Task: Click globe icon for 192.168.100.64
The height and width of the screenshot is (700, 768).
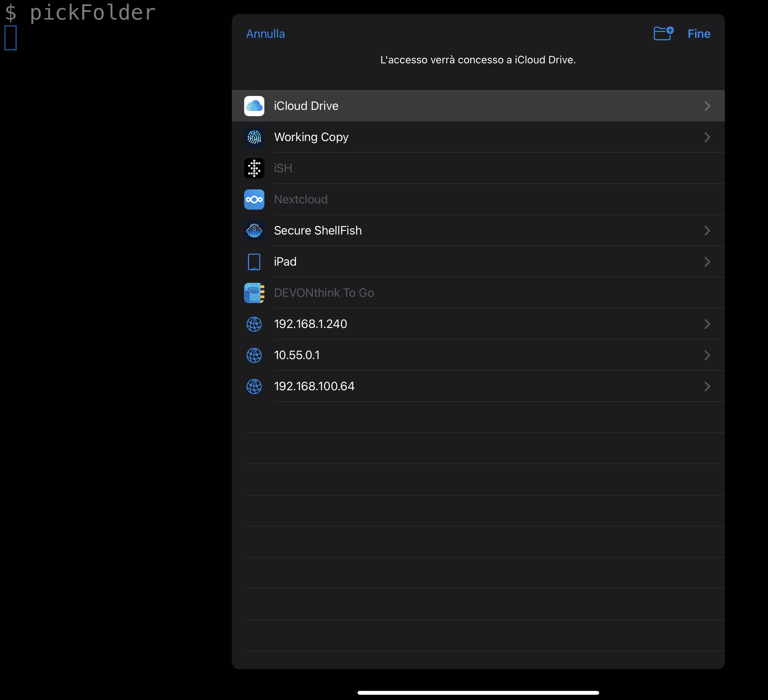Action: [x=254, y=387]
